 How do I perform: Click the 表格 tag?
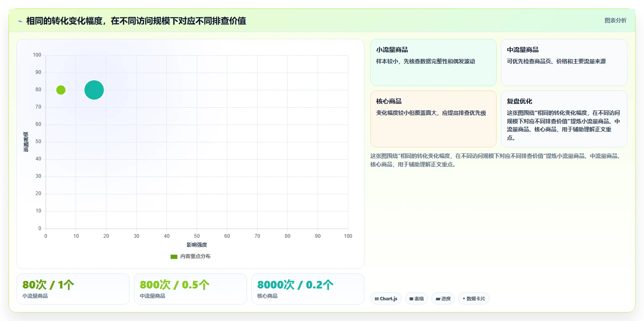416,299
